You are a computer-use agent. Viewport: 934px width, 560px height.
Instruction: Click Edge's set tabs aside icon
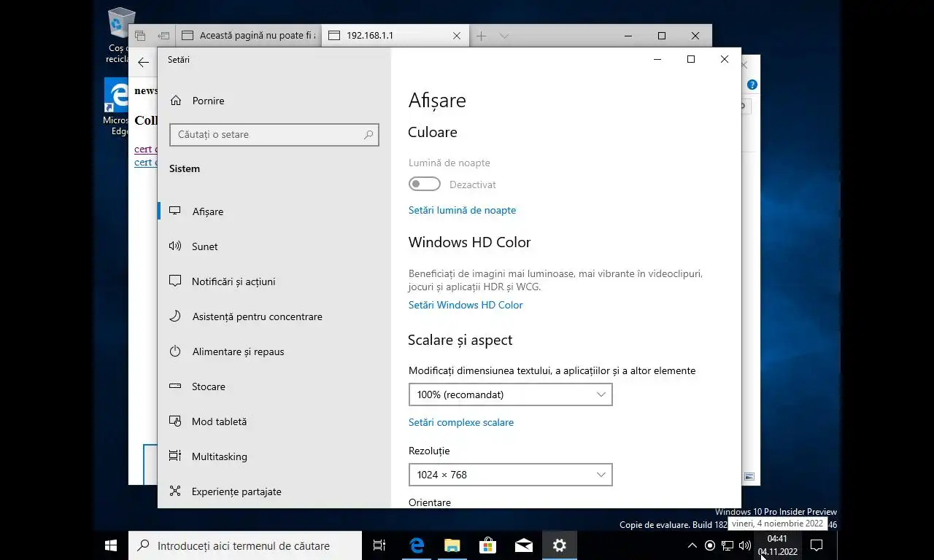point(163,36)
